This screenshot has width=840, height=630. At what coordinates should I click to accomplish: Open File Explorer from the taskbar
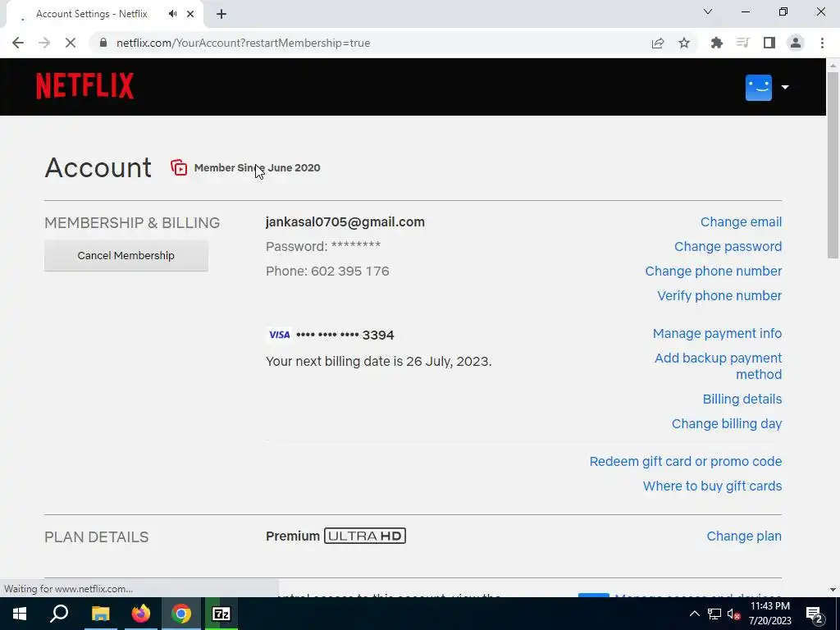(x=100, y=614)
